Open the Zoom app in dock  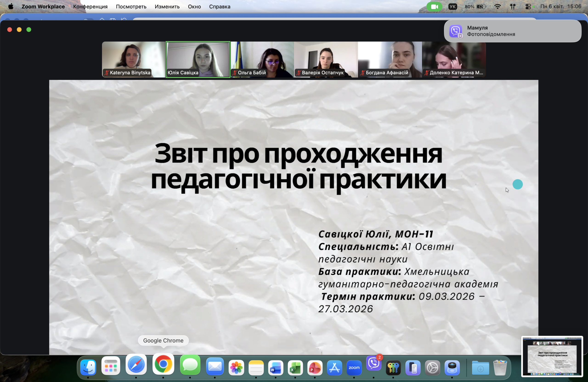pyautogui.click(x=354, y=368)
